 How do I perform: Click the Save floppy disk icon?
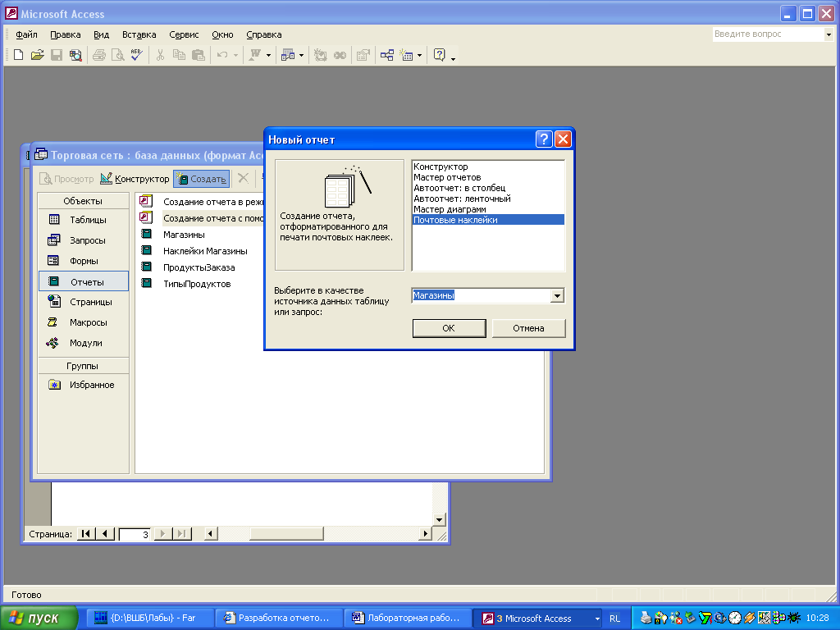(57, 55)
